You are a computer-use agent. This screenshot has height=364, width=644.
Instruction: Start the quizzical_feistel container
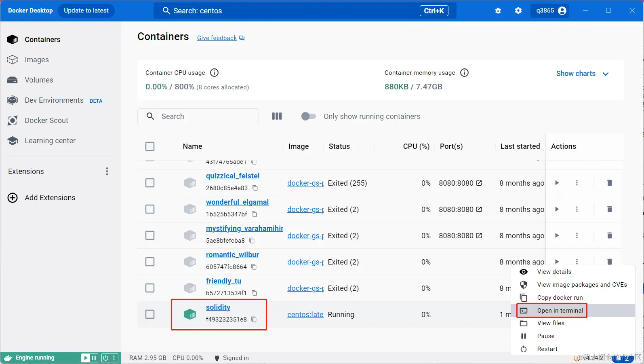click(x=557, y=183)
